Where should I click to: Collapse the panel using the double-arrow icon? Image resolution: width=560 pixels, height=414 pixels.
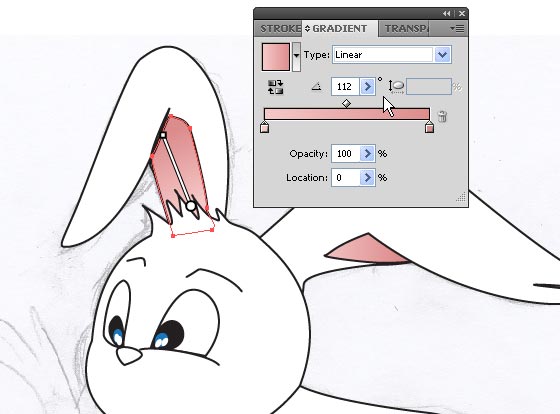coord(446,14)
